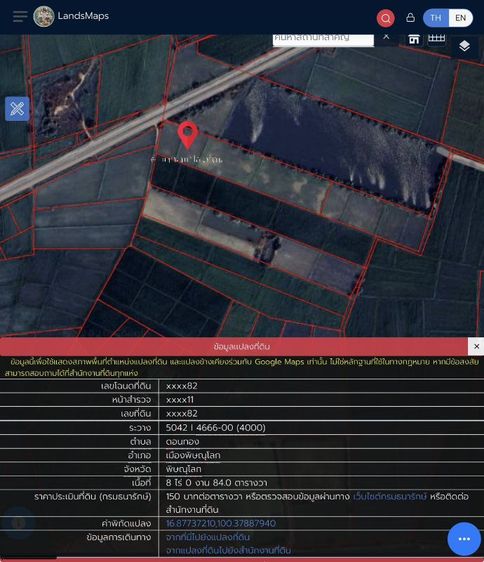
Task: Click the red search button
Action: 385,18
